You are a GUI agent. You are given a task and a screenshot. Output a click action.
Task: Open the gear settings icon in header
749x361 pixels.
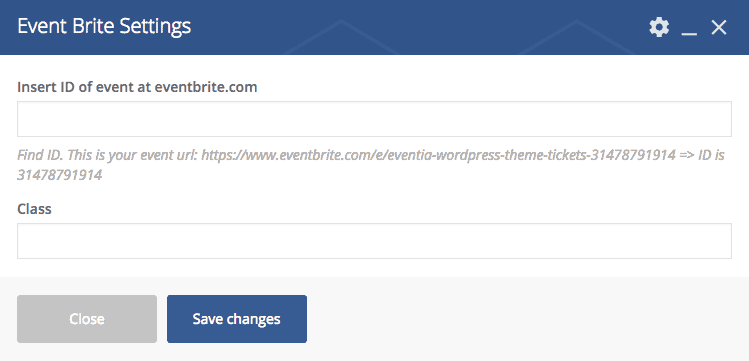tap(659, 27)
